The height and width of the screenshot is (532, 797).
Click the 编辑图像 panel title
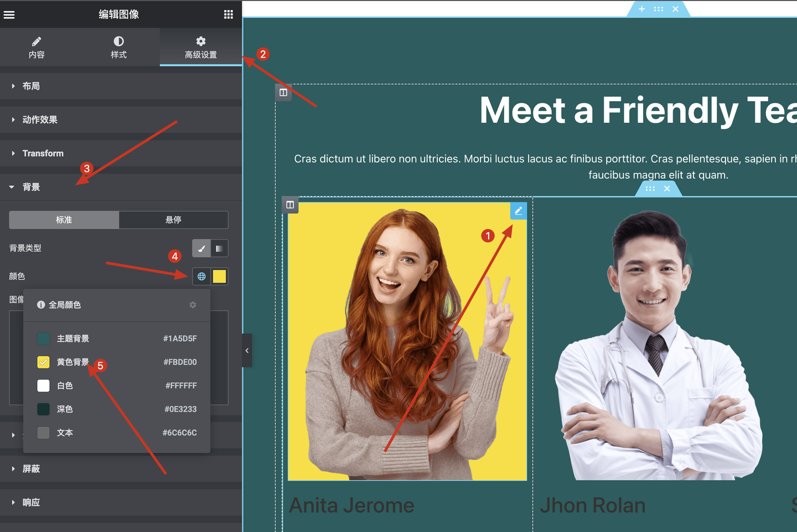click(x=119, y=14)
